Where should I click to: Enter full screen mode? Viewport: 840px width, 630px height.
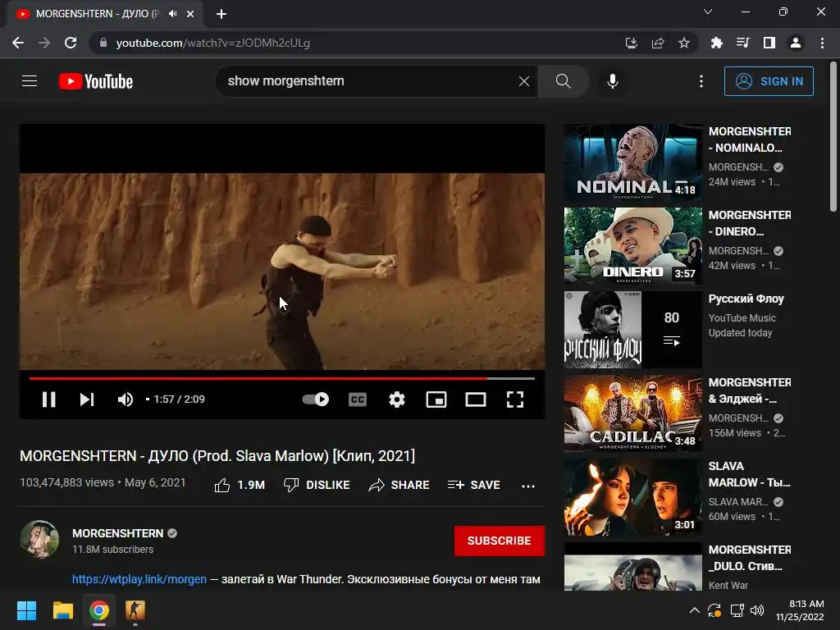click(x=515, y=399)
